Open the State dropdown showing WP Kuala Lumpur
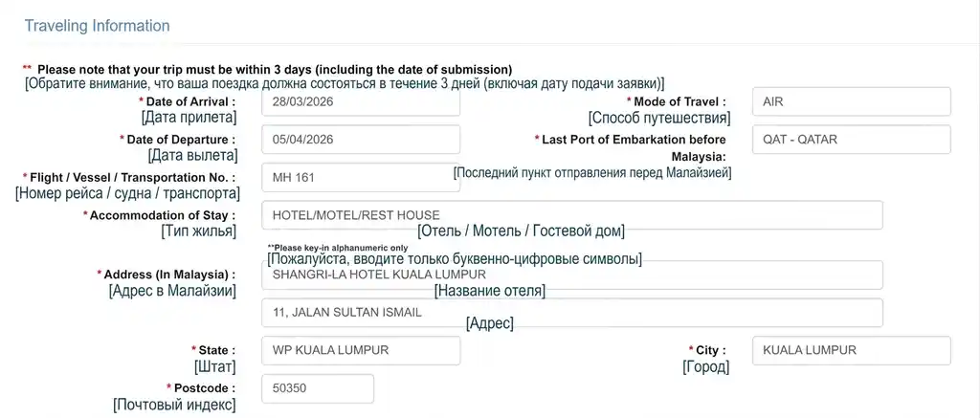980x418 pixels. point(360,350)
